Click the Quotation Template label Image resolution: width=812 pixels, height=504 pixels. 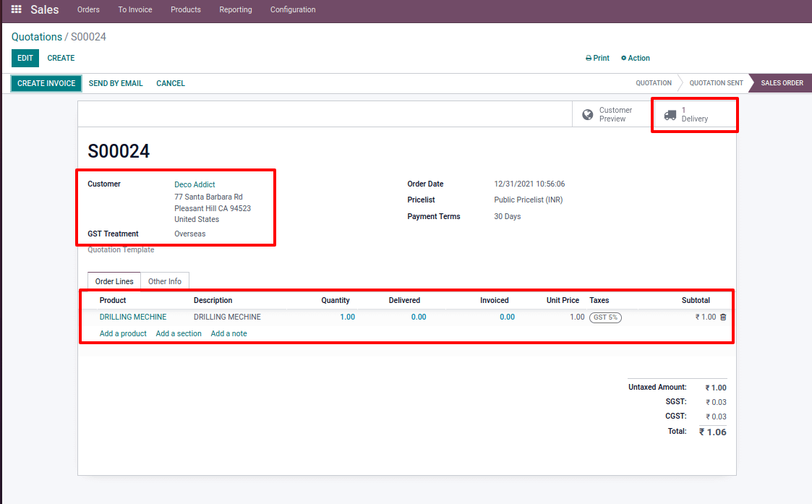click(x=121, y=249)
